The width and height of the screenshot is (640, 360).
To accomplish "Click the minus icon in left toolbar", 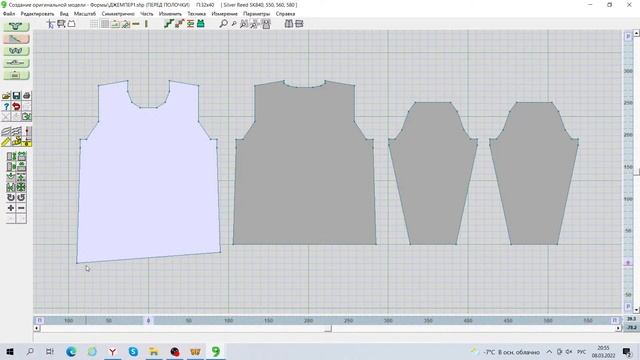I will point(21,208).
